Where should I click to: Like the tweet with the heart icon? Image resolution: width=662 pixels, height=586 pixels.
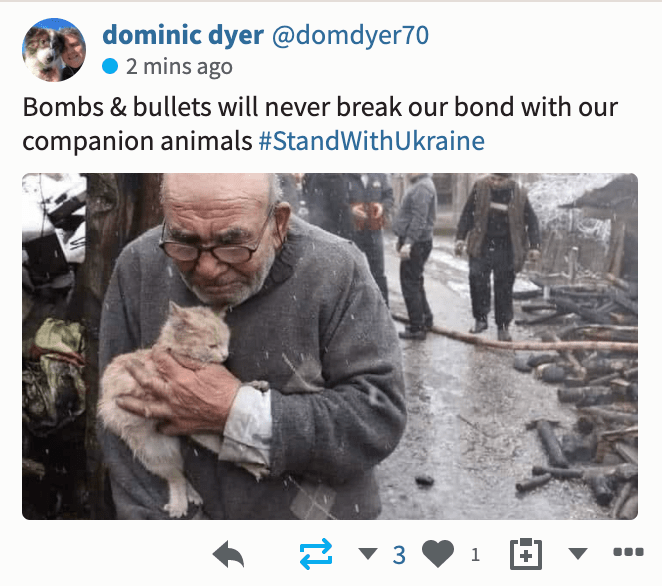pos(438,553)
